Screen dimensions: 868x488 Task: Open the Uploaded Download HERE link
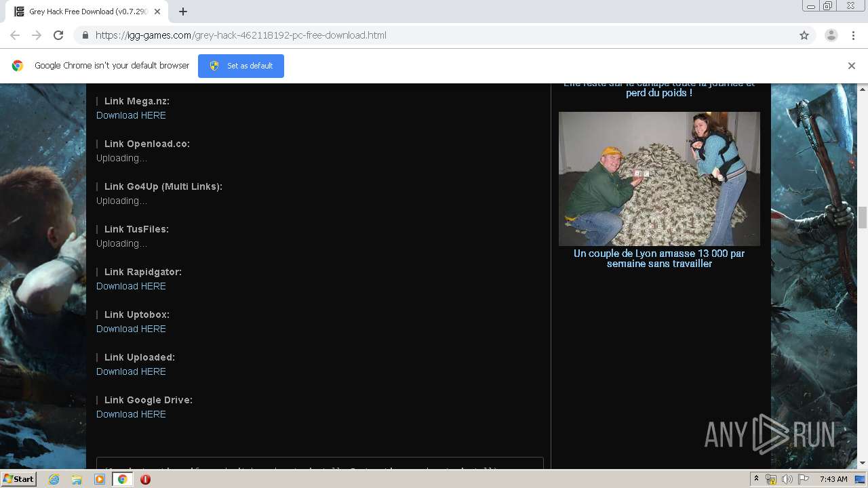(x=131, y=371)
